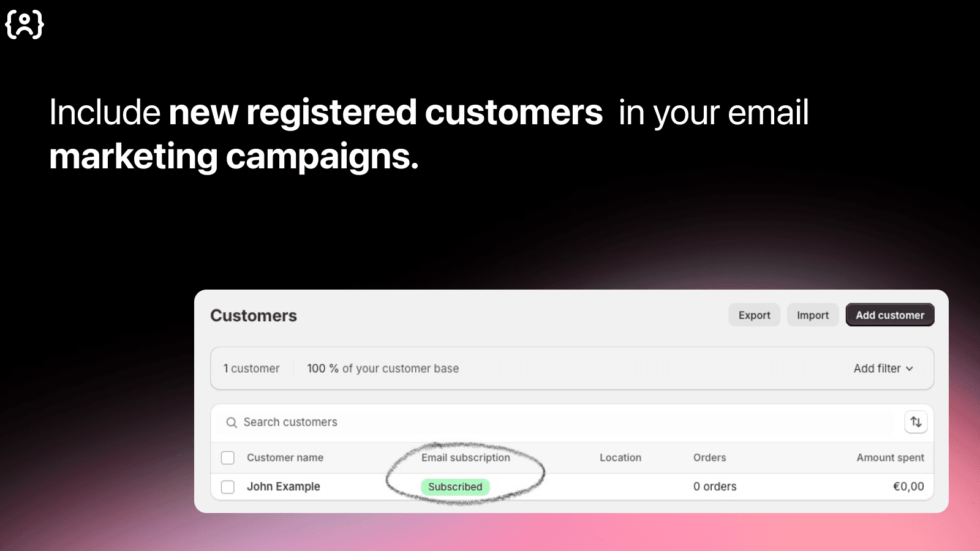Viewport: 980px width, 551px height.
Task: Click the Amount spent column header
Action: tap(890, 458)
